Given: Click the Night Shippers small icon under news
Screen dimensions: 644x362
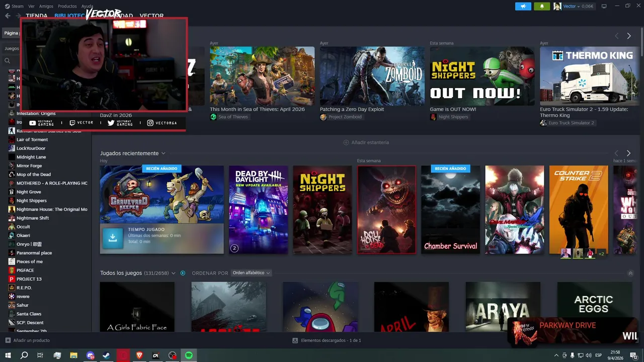Looking at the screenshot, I should pyautogui.click(x=433, y=117).
